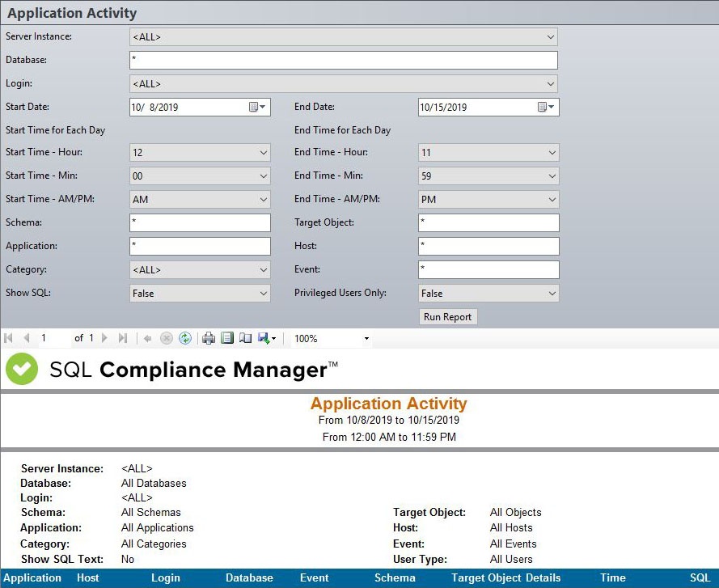The height and width of the screenshot is (588, 719).
Task: Click 'All Hosts' value
Action: click(x=511, y=528)
